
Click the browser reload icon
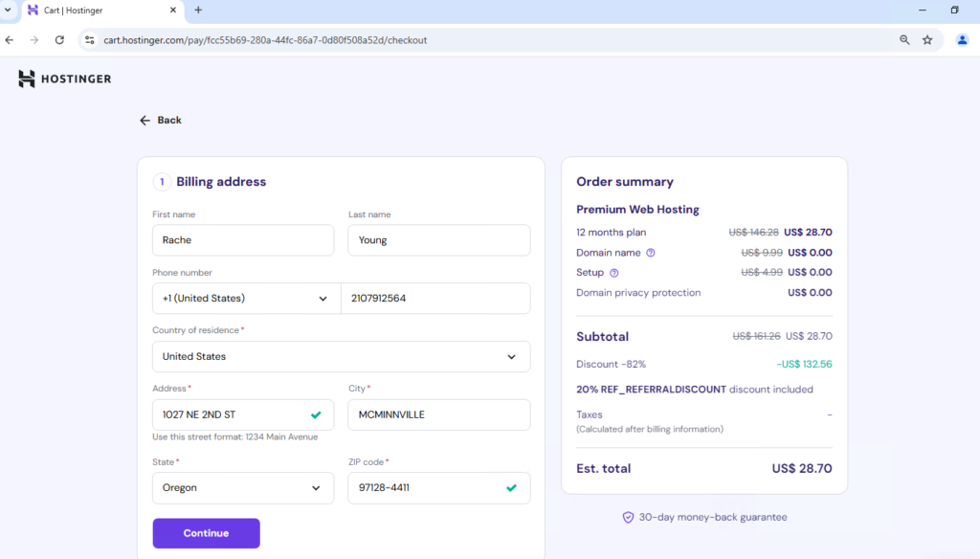point(59,40)
